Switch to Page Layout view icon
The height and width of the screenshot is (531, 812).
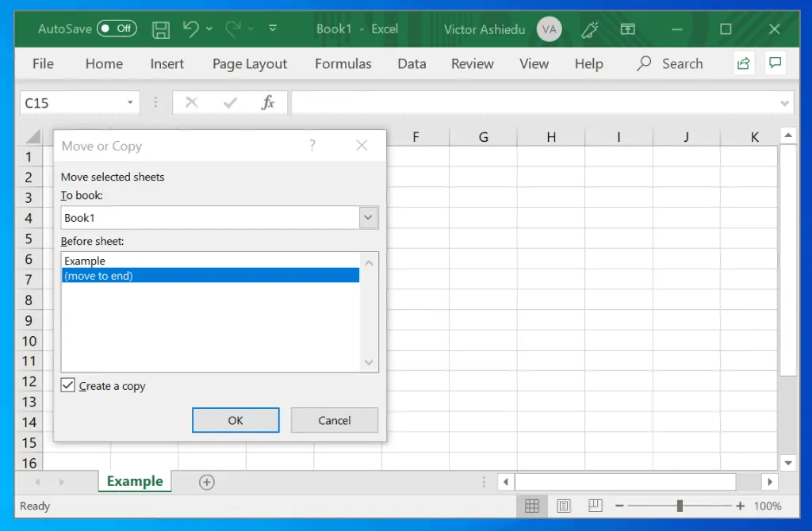(563, 506)
